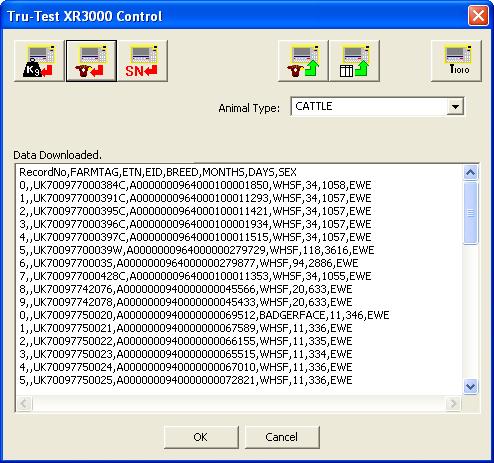Click the upload animal data green arrow button
Viewport: 494px width, 463px height.
[303, 61]
